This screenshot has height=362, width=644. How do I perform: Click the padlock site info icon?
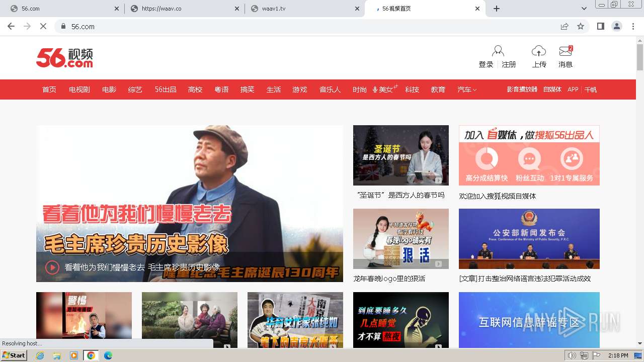click(x=63, y=26)
